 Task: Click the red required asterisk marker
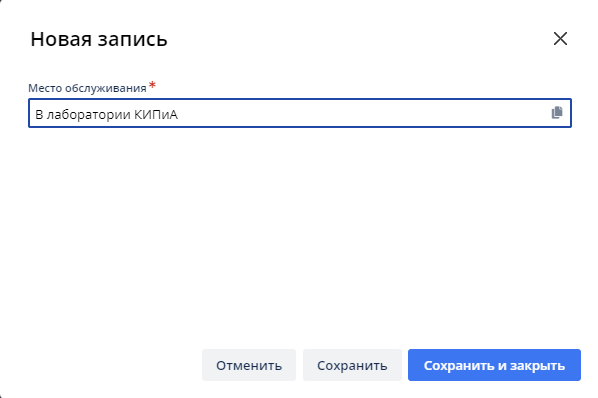[152, 85]
